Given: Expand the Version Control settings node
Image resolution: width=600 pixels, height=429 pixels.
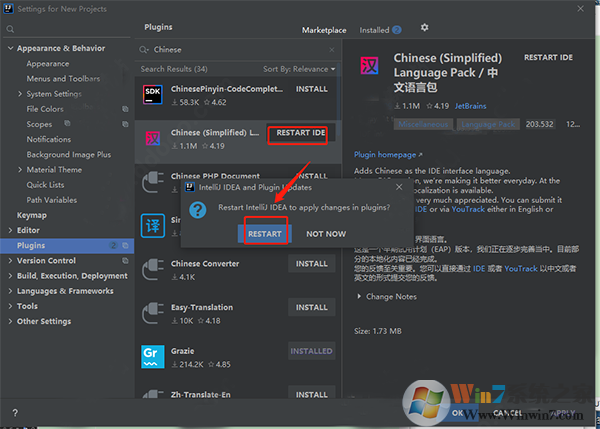Looking at the screenshot, I should click(x=11, y=260).
